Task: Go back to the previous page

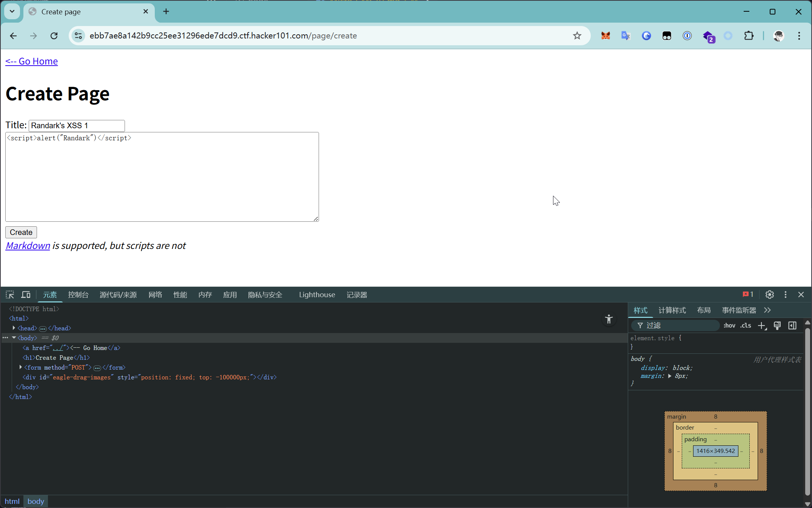Action: pyautogui.click(x=13, y=36)
